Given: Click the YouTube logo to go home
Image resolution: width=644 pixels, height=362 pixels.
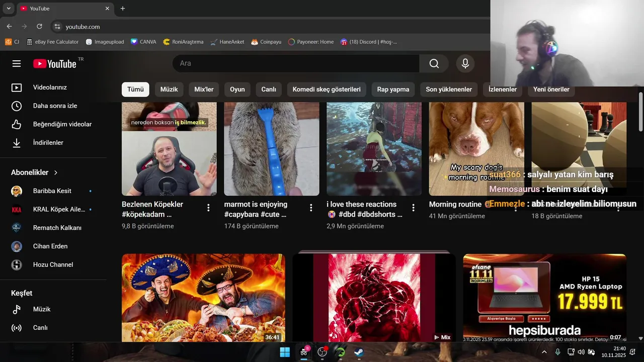Looking at the screenshot, I should coord(55,63).
